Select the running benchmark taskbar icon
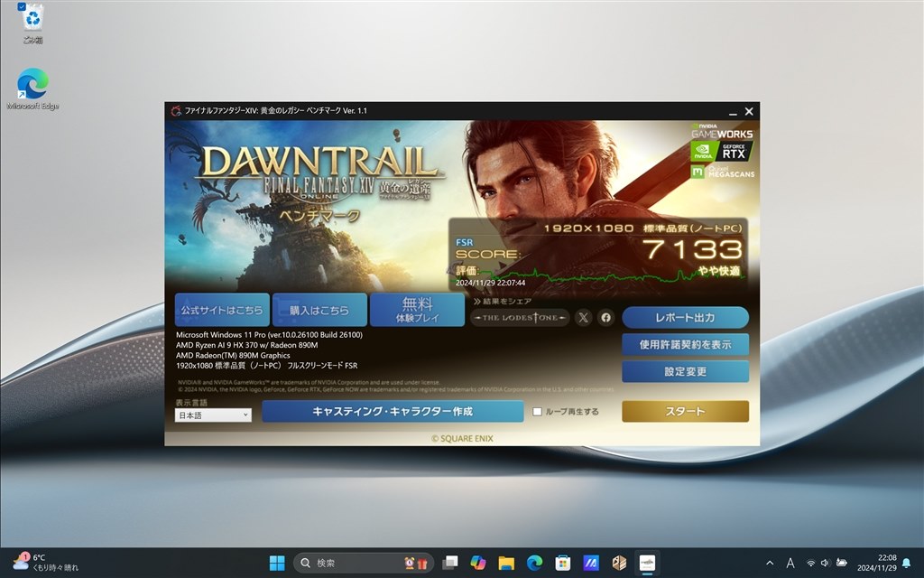This screenshot has width=924, height=578. point(648,563)
